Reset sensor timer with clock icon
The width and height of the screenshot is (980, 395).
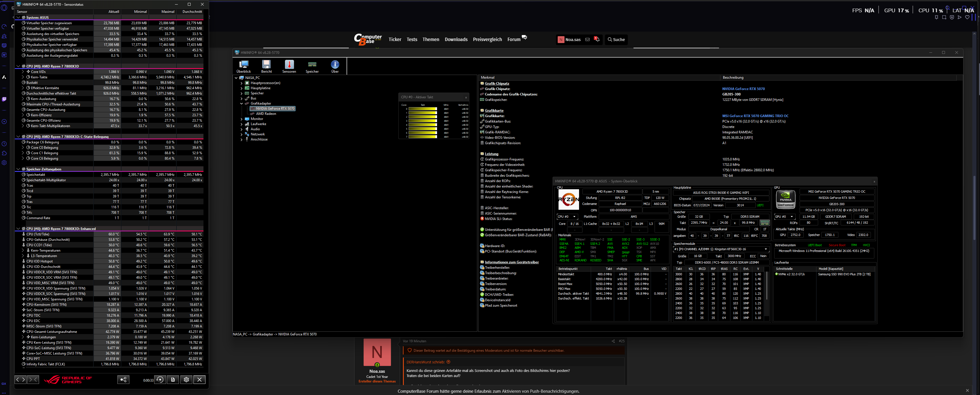pos(160,379)
